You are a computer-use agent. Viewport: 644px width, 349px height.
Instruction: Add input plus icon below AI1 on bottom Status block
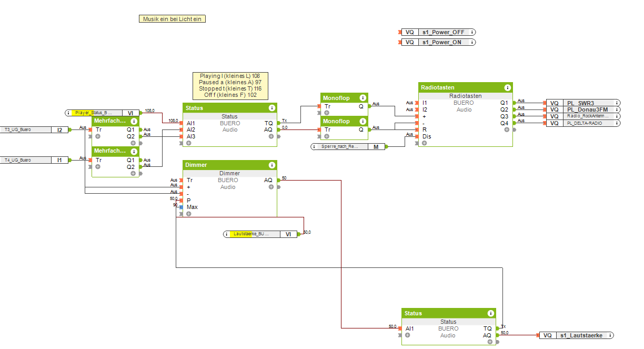click(x=408, y=335)
